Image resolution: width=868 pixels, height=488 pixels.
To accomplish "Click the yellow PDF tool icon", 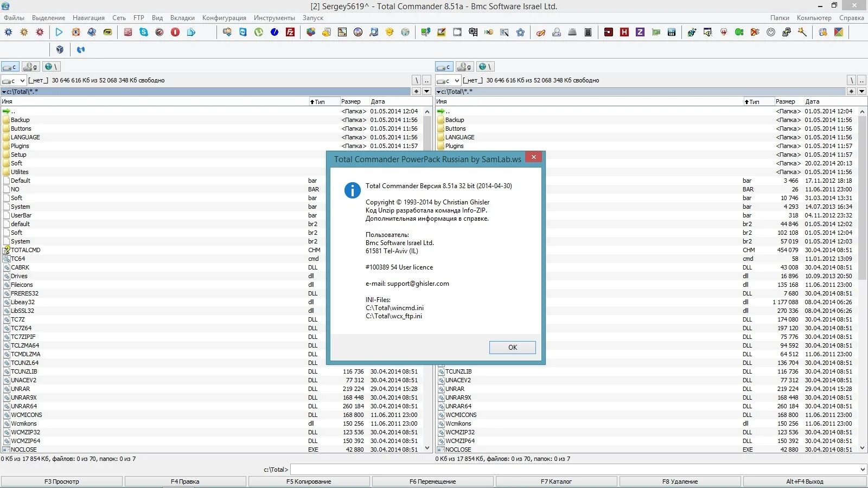I will click(x=107, y=33).
